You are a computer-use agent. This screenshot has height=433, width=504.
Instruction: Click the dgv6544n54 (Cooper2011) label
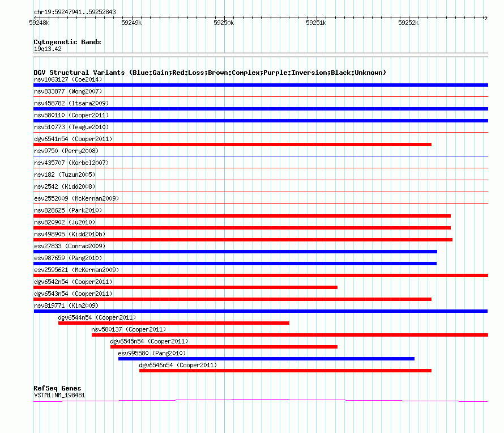pyautogui.click(x=97, y=317)
